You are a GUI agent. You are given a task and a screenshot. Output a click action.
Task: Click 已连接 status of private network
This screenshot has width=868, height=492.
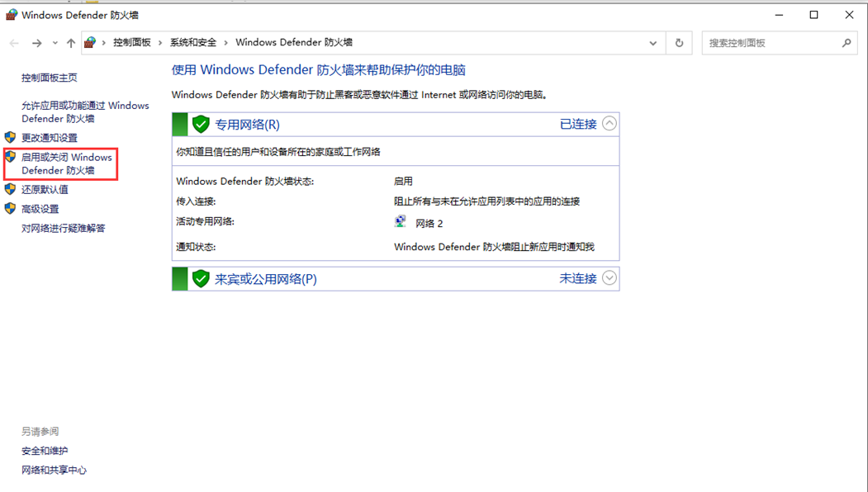coord(578,124)
